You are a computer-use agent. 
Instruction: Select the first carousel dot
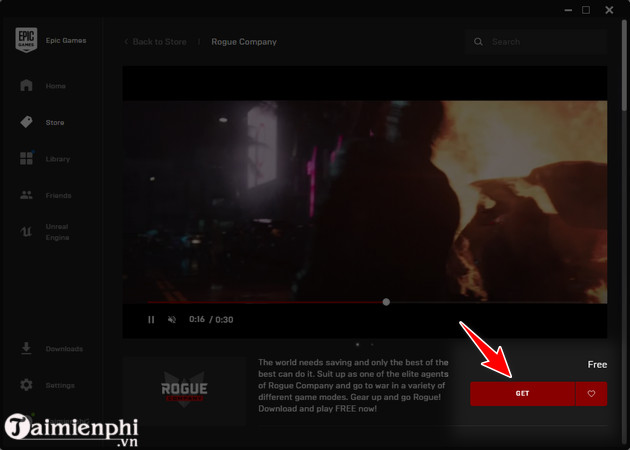coord(358,344)
